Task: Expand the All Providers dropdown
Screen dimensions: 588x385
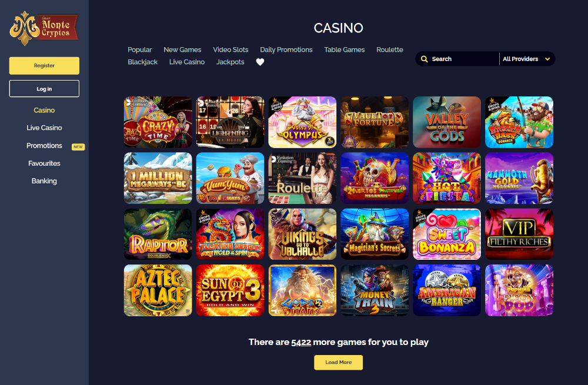Action: 526,59
